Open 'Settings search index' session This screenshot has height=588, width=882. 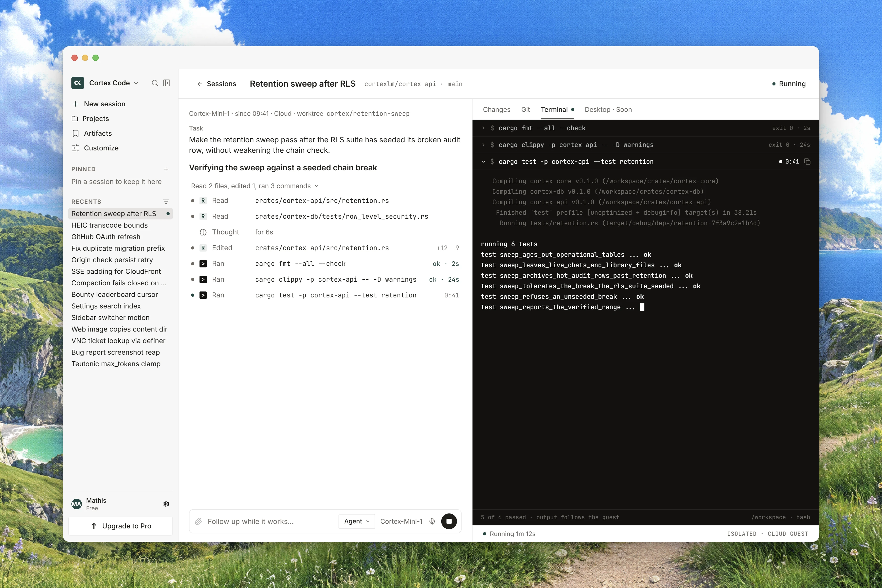[106, 306]
